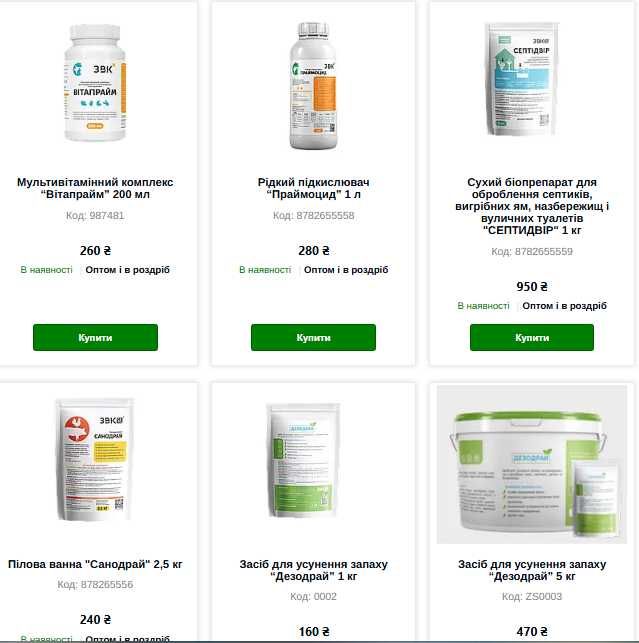
Task: Open the Праймоцид 1 л bottle image
Action: 313,86
